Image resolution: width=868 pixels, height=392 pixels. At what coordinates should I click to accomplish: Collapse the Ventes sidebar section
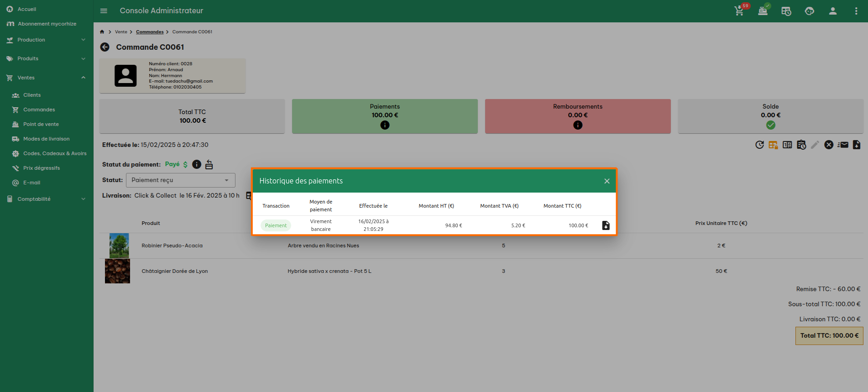point(47,78)
